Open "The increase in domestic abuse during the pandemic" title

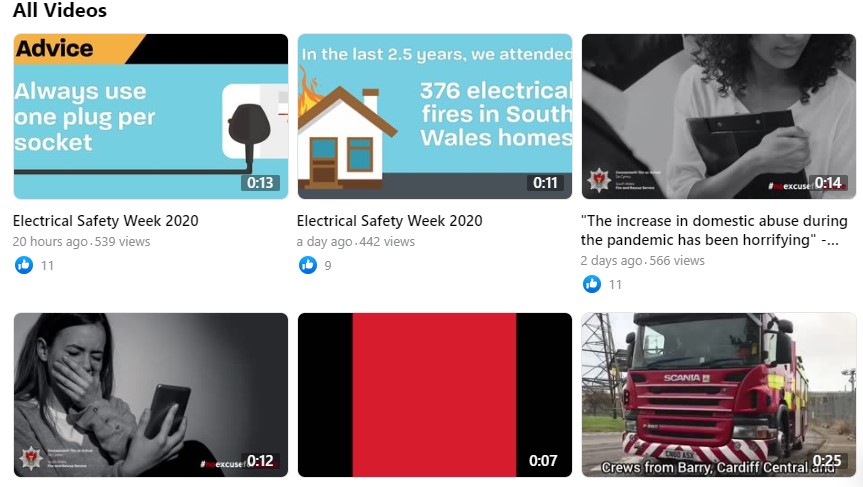point(714,230)
